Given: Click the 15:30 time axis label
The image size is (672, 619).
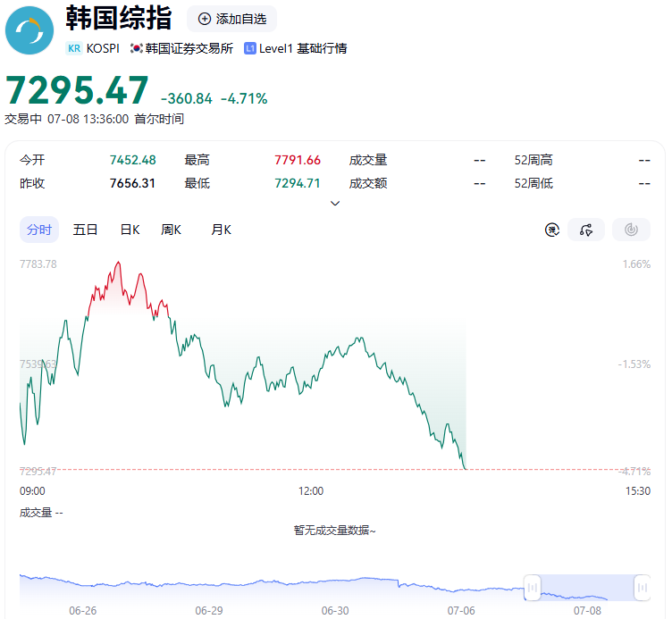Looking at the screenshot, I should [638, 491].
